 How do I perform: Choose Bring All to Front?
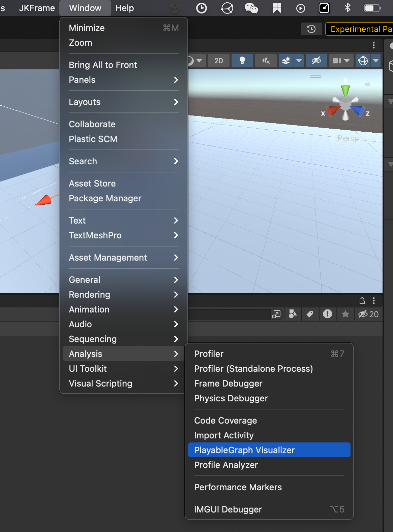(124, 65)
